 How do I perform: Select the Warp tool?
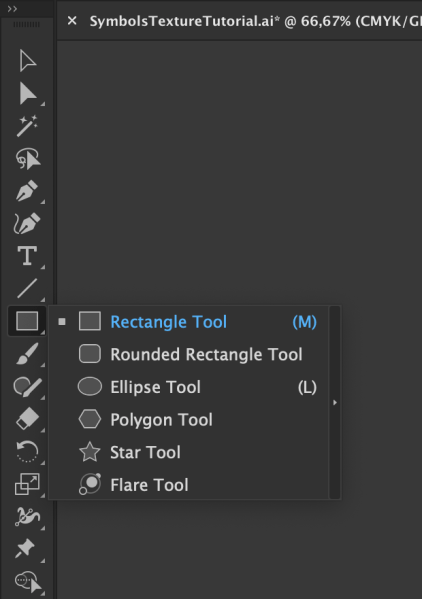point(27,516)
